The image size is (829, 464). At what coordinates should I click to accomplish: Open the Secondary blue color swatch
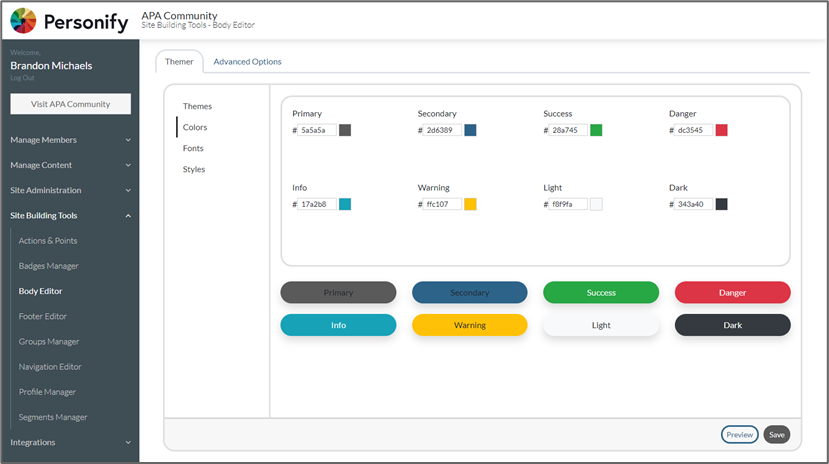pyautogui.click(x=470, y=130)
